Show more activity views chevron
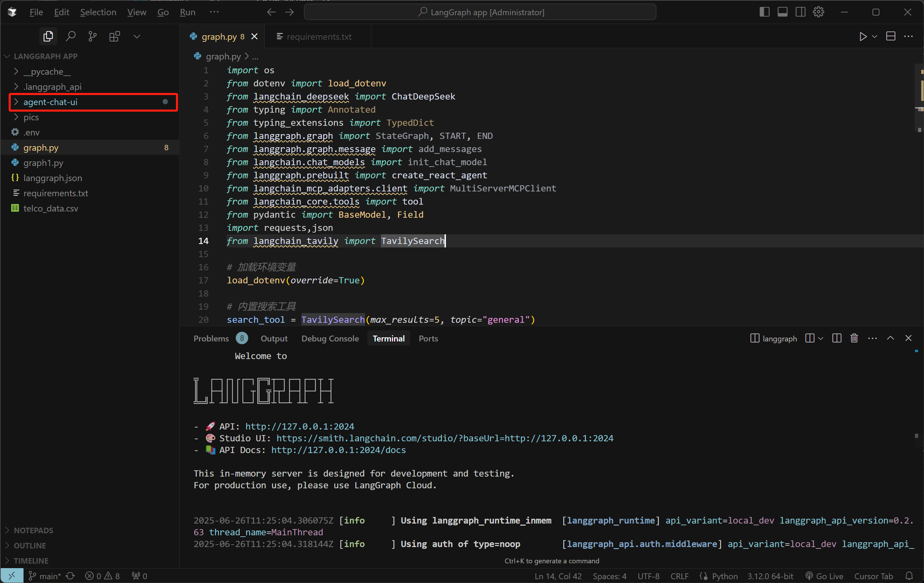This screenshot has height=583, width=924. coord(137,36)
